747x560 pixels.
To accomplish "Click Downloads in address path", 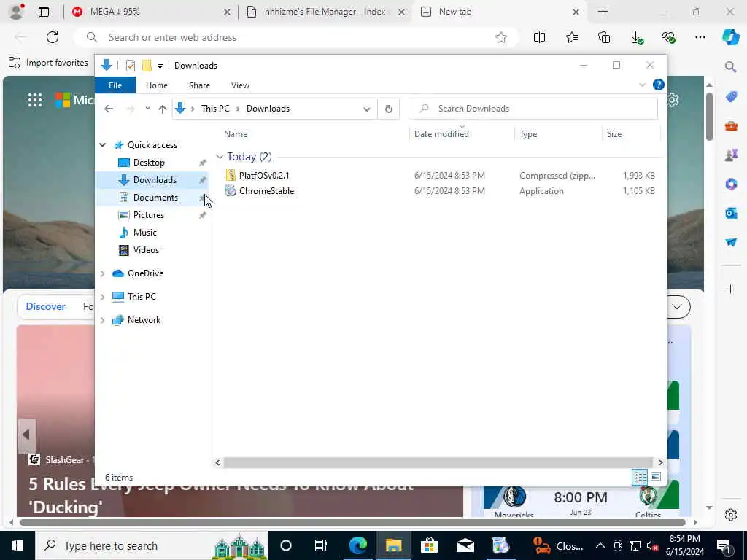I will (268, 109).
